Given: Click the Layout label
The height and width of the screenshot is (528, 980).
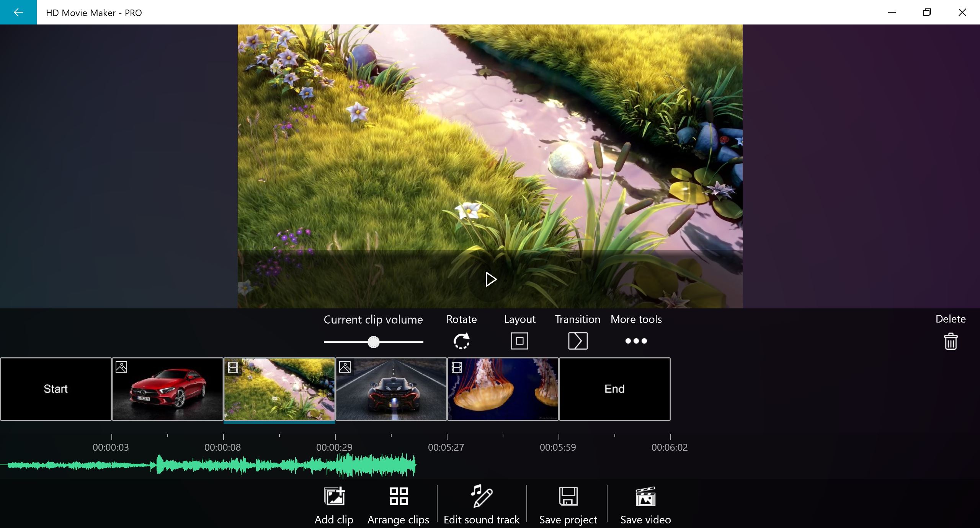Looking at the screenshot, I should click(519, 319).
